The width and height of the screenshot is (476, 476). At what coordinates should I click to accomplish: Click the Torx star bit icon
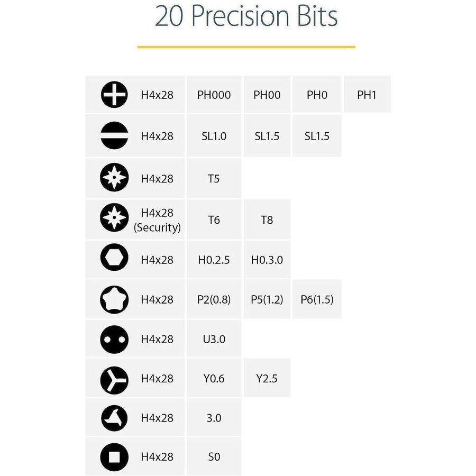[114, 178]
